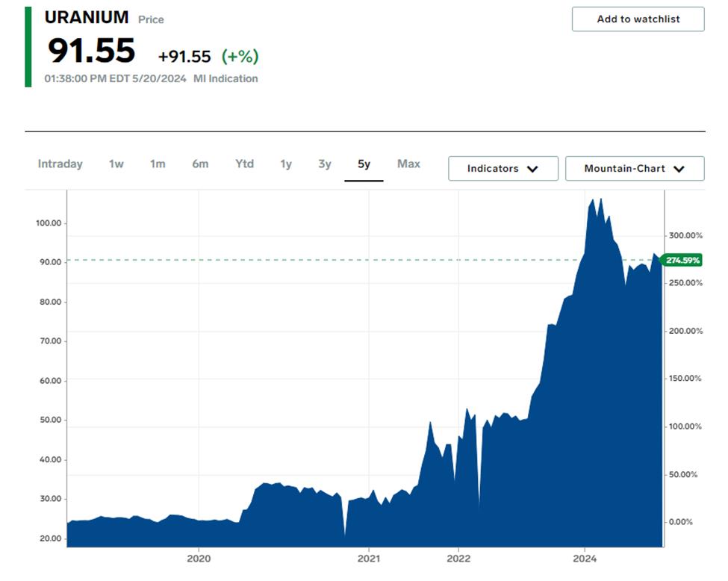Show the Max time range

point(408,164)
